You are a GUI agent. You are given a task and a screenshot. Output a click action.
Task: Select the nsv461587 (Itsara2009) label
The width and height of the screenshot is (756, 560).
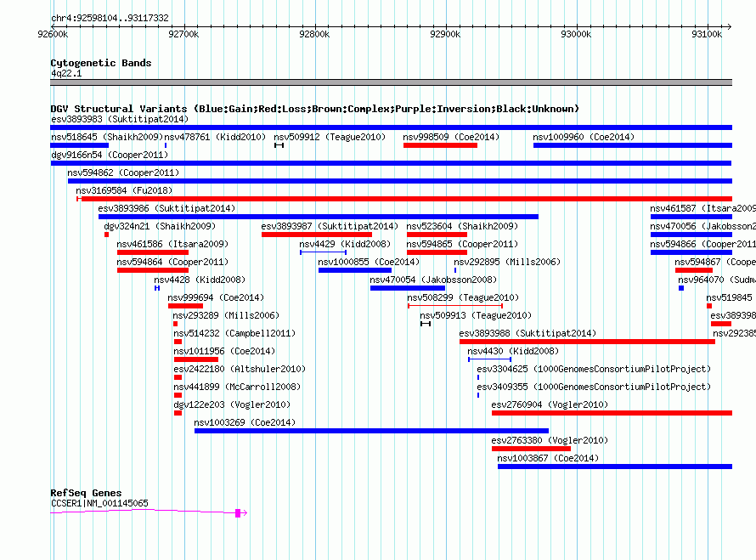(x=702, y=208)
